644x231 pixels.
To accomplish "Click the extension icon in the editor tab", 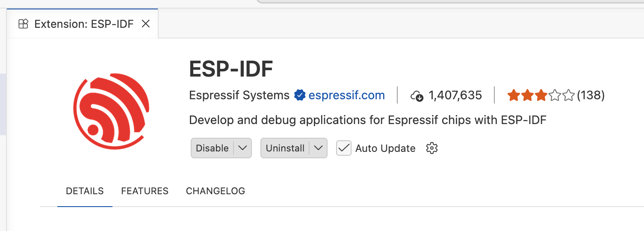I will point(24,24).
